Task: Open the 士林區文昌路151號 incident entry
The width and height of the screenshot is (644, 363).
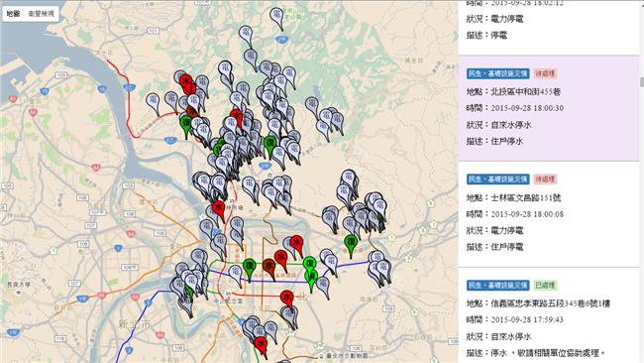Action: 548,214
